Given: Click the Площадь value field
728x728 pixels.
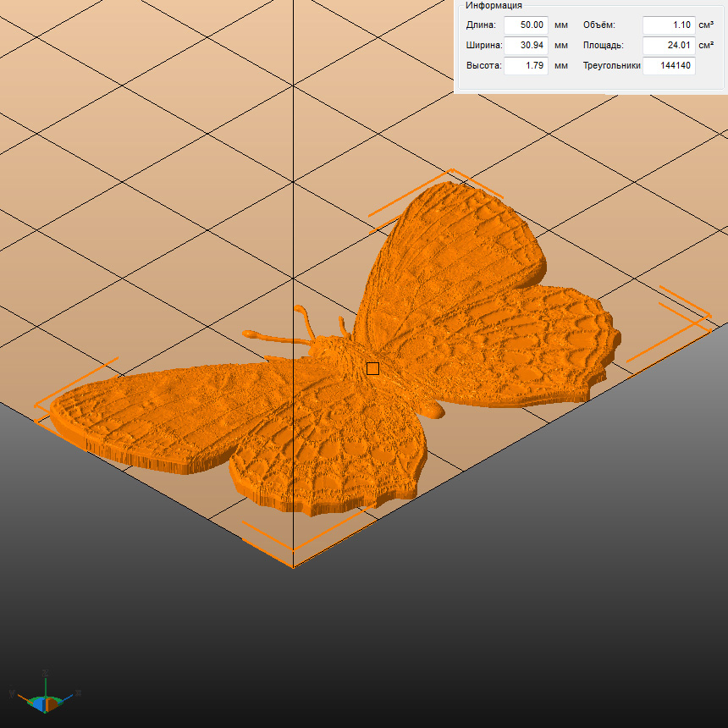Looking at the screenshot, I should pos(669,46).
